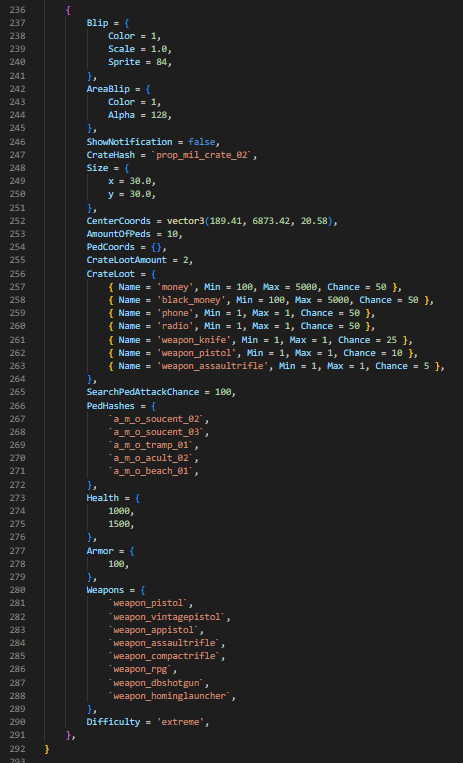The image size is (463, 763).
Task: Click the Health table key
Action: 103,498
